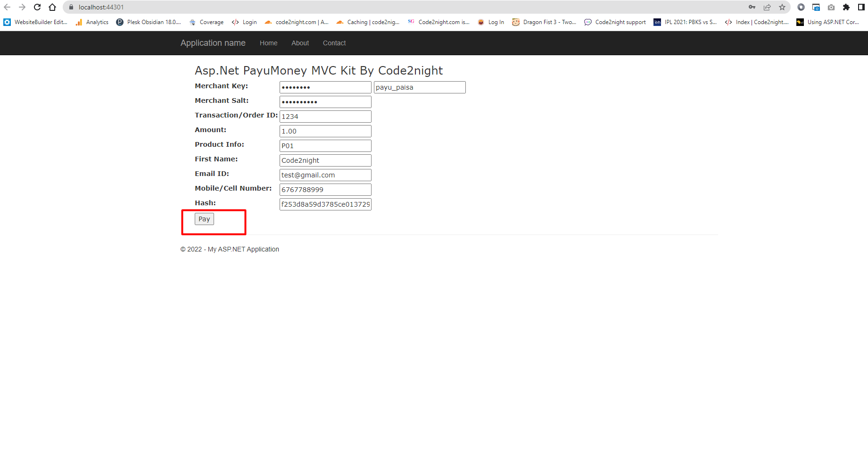The height and width of the screenshot is (461, 868).
Task: Open IPL 2021 PBKS bookmark
Action: coord(685,22)
